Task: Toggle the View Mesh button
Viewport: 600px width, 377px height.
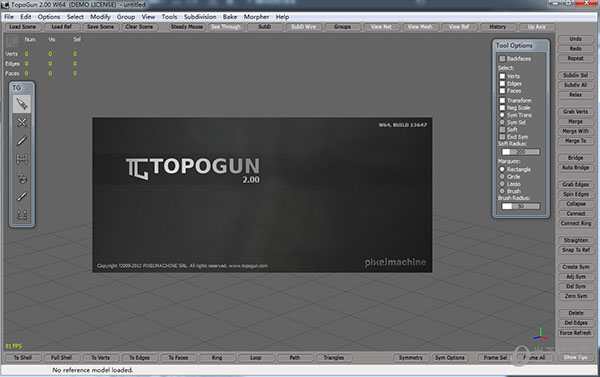Action: coord(420,27)
